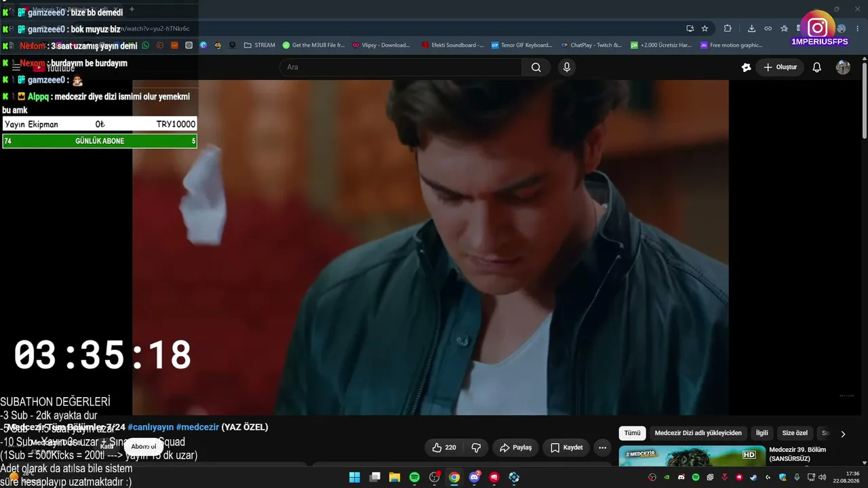This screenshot has height=488, width=868.
Task: Open the +2.000 Ücretsiz bookmark
Action: 661,45
